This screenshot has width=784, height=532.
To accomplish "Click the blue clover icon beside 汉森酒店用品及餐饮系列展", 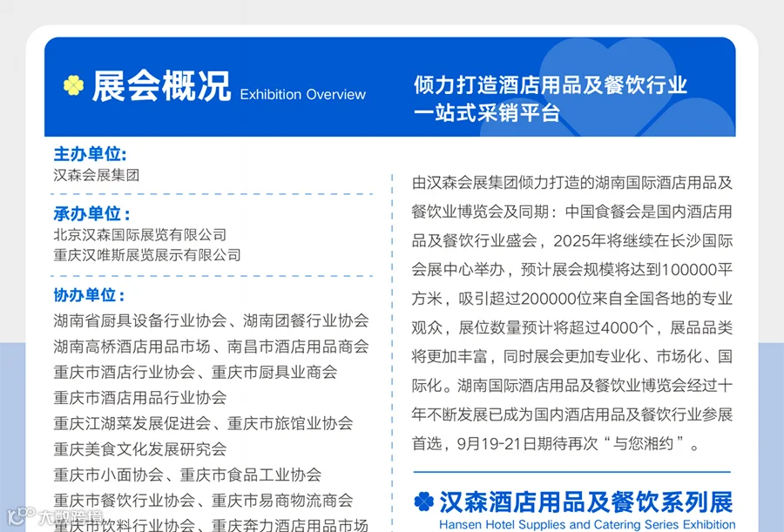I will point(424,501).
